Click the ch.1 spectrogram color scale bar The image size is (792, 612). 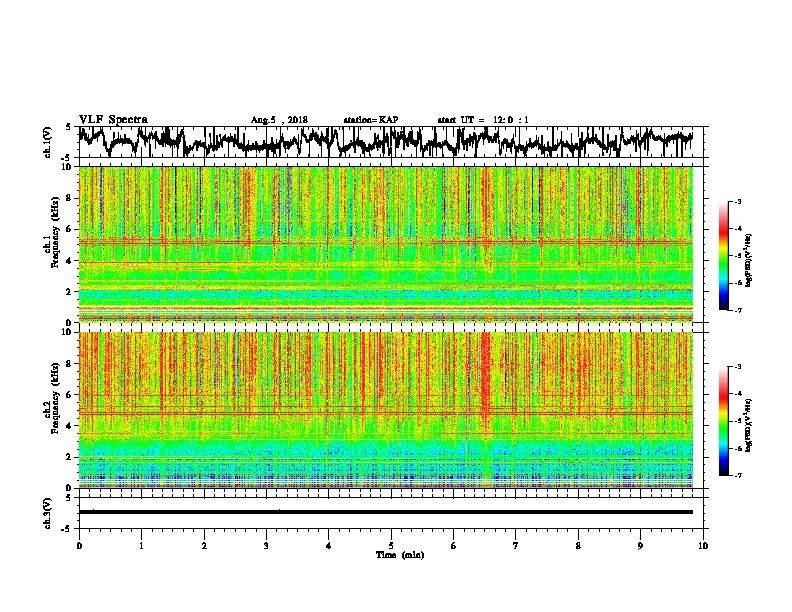(x=723, y=256)
